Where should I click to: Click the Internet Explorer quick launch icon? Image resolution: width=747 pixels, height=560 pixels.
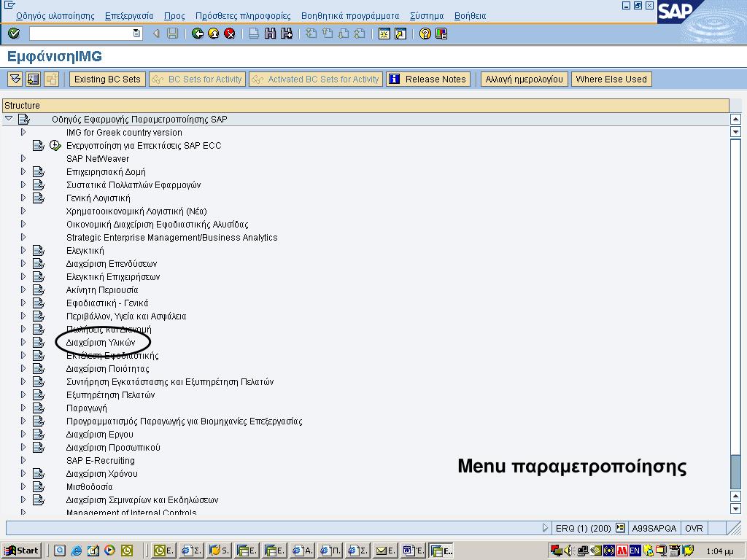pyautogui.click(x=76, y=551)
